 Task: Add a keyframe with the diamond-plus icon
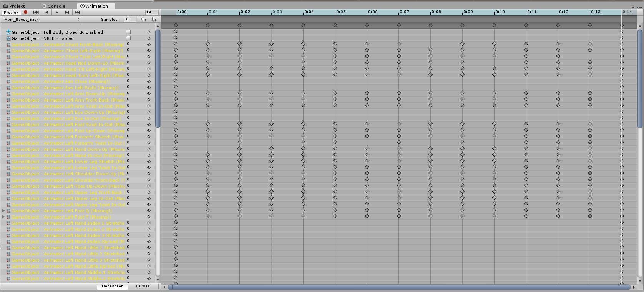tap(144, 19)
